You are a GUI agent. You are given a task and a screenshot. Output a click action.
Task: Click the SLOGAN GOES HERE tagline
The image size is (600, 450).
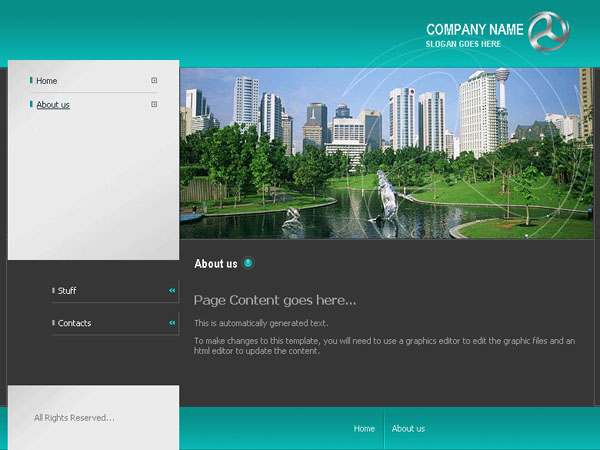(x=463, y=44)
